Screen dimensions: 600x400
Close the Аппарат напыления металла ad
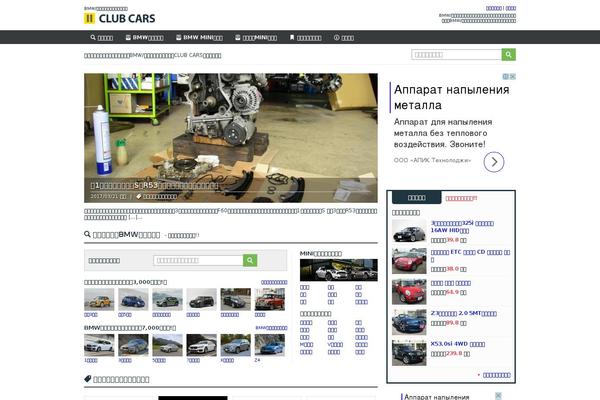(513, 77)
